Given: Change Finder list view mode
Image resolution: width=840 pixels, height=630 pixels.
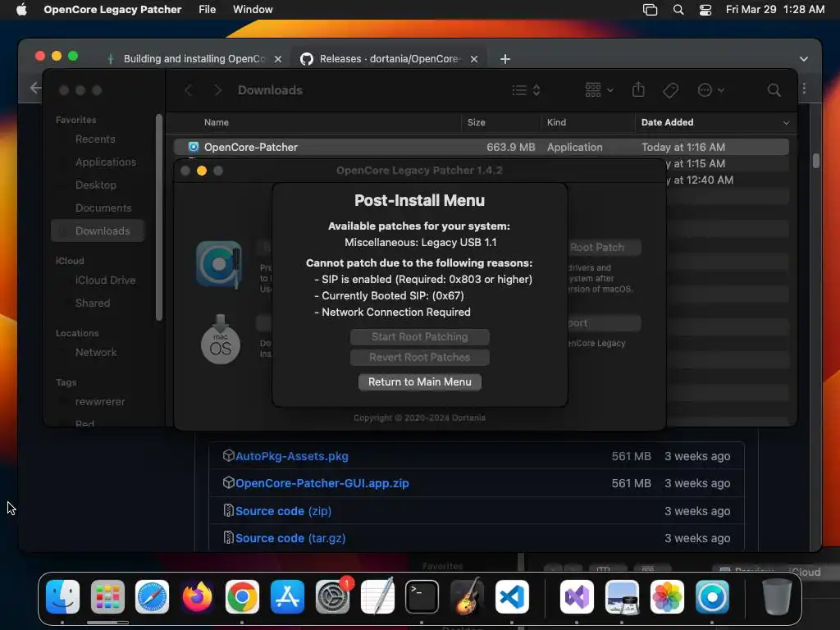Looking at the screenshot, I should coord(526,90).
